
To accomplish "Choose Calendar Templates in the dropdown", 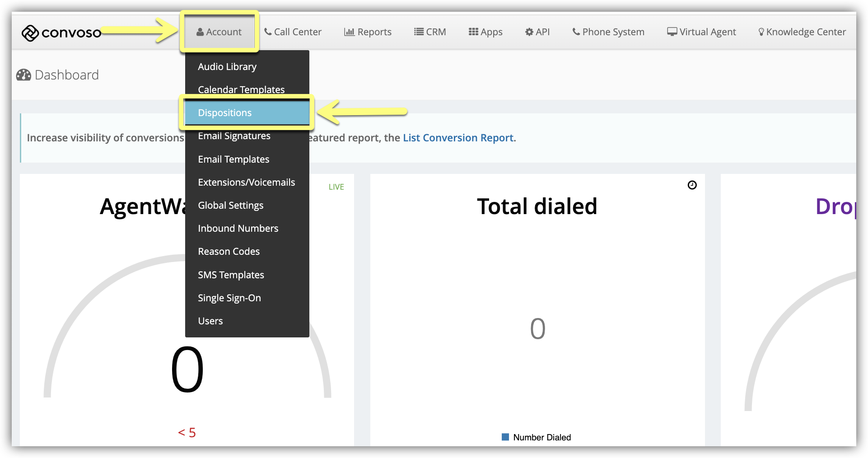I will pyautogui.click(x=247, y=89).
